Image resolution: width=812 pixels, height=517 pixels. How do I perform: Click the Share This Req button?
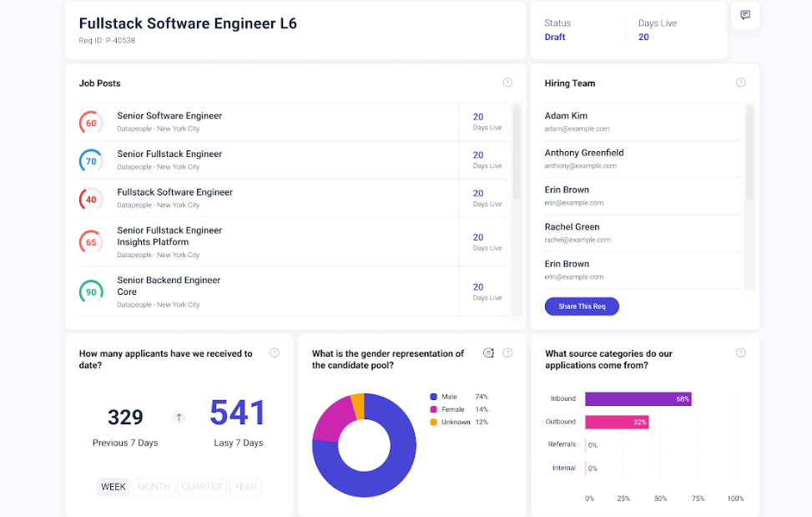pos(582,307)
